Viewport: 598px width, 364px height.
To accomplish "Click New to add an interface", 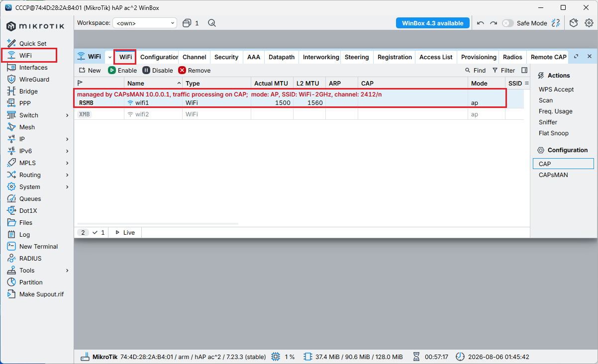I will pyautogui.click(x=90, y=71).
